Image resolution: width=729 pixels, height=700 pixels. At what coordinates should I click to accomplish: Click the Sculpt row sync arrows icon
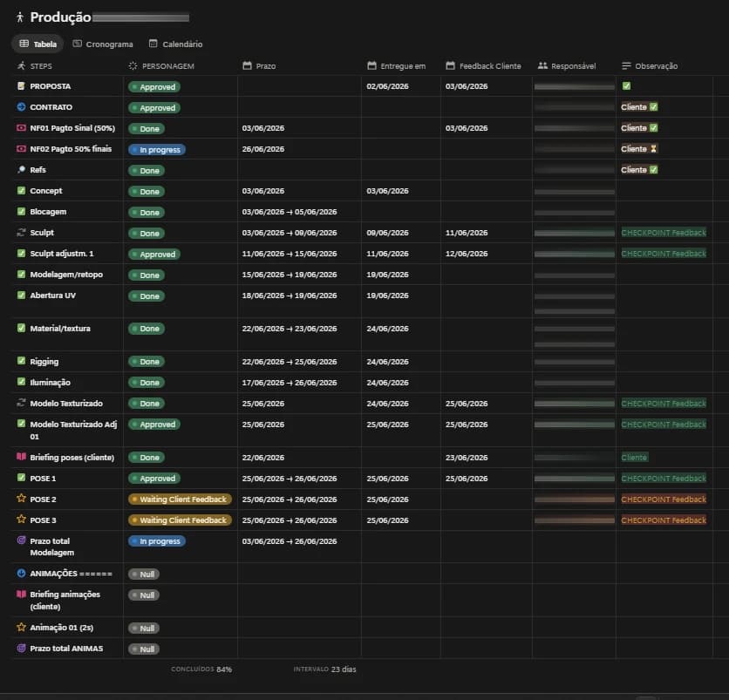pyautogui.click(x=21, y=233)
